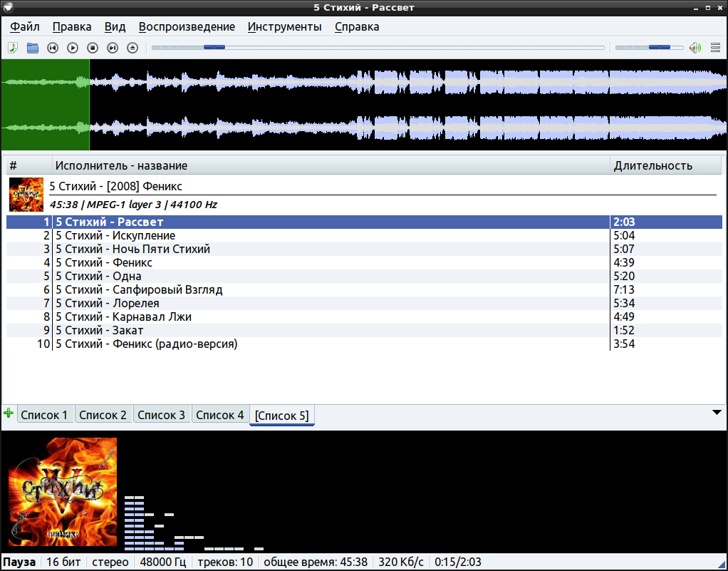Stop playback with the stop button

93,48
